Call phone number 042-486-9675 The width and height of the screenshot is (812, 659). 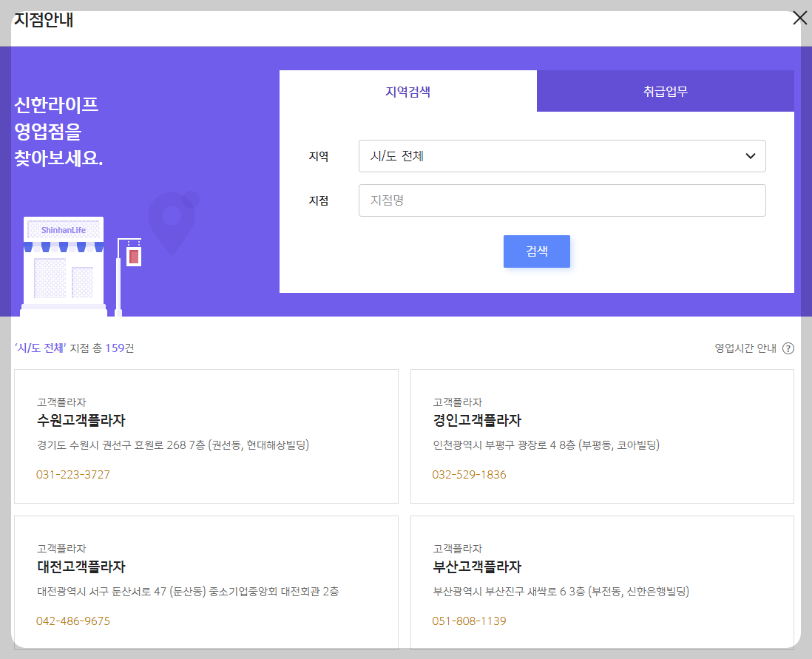(73, 621)
